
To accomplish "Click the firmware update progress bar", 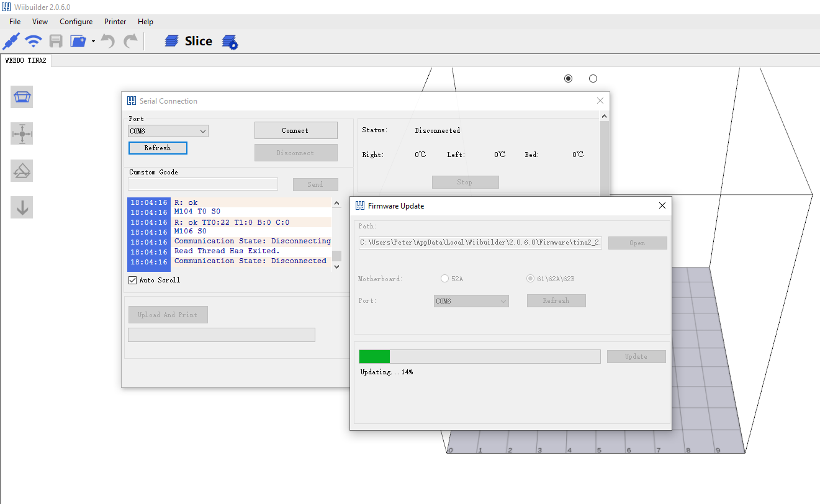I will (x=480, y=356).
